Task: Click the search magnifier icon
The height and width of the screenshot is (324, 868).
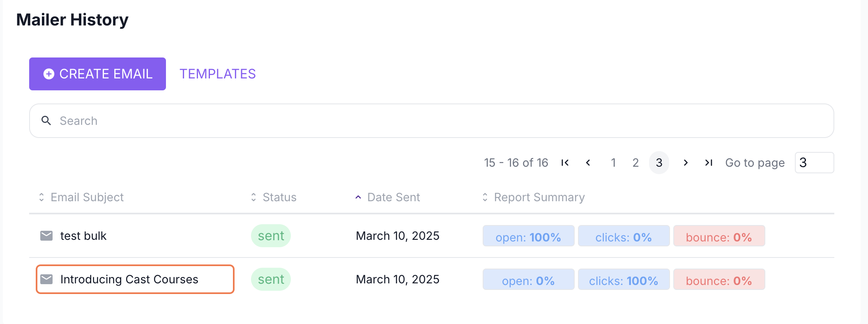Action: pyautogui.click(x=46, y=121)
